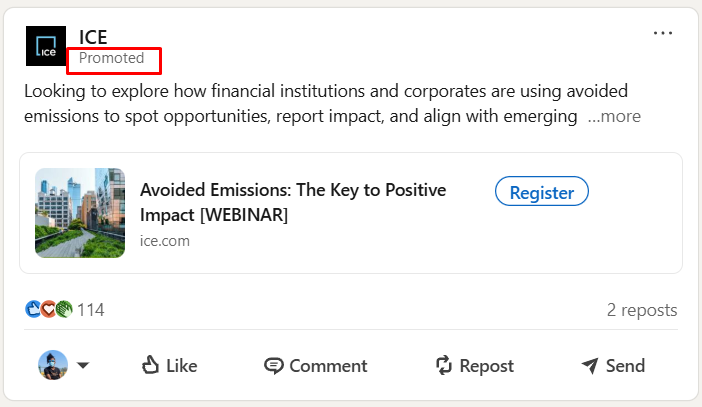
Task: View the 114 reactions count
Action: tap(91, 310)
